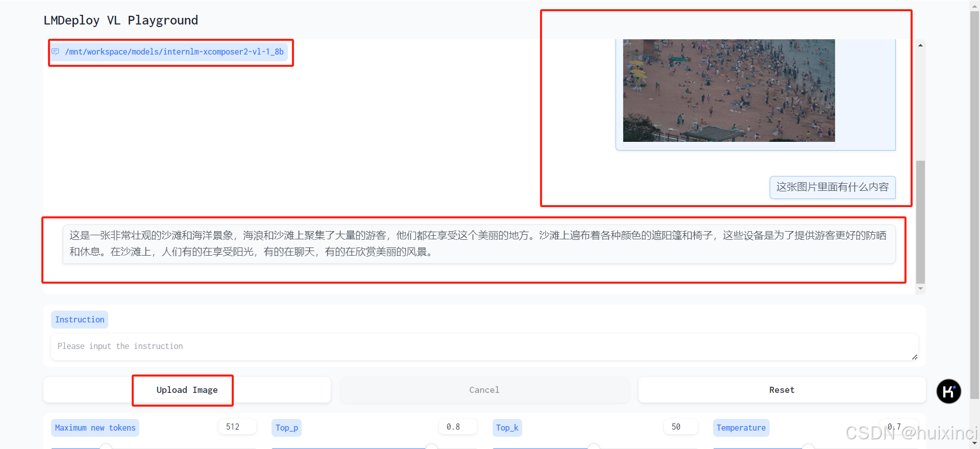Click the Cancel button
The height and width of the screenshot is (449, 980).
(x=484, y=390)
